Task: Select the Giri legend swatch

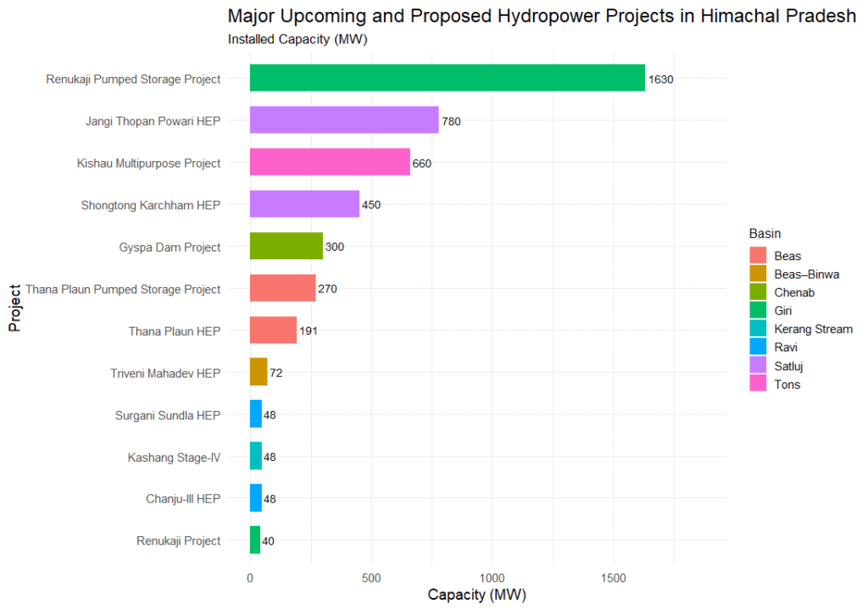Action: [758, 311]
